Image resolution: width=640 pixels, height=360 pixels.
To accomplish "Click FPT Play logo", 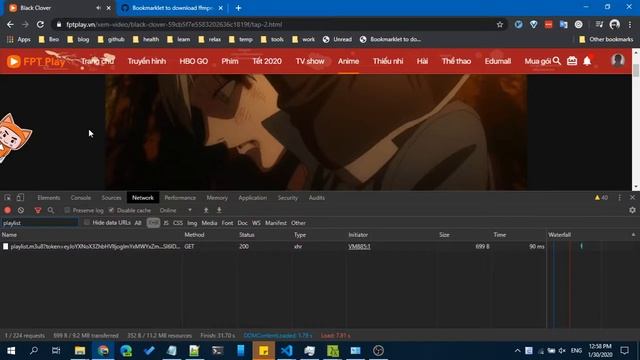I will point(37,61).
